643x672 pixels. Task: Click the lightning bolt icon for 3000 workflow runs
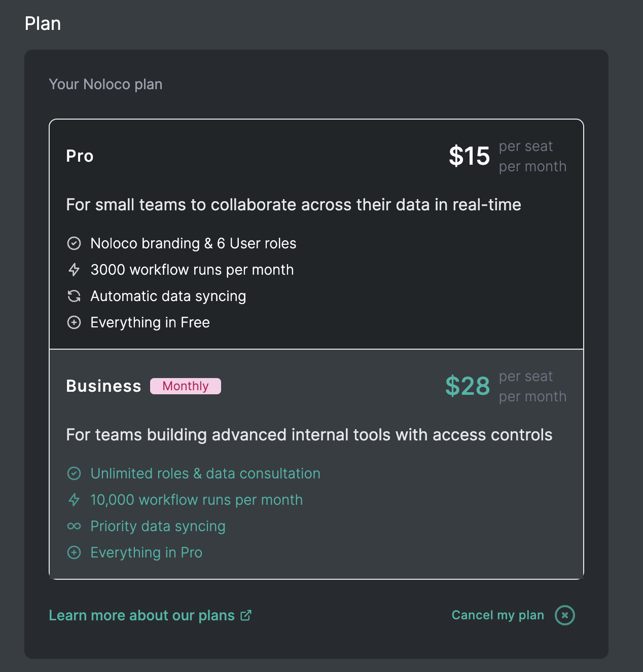[74, 270]
